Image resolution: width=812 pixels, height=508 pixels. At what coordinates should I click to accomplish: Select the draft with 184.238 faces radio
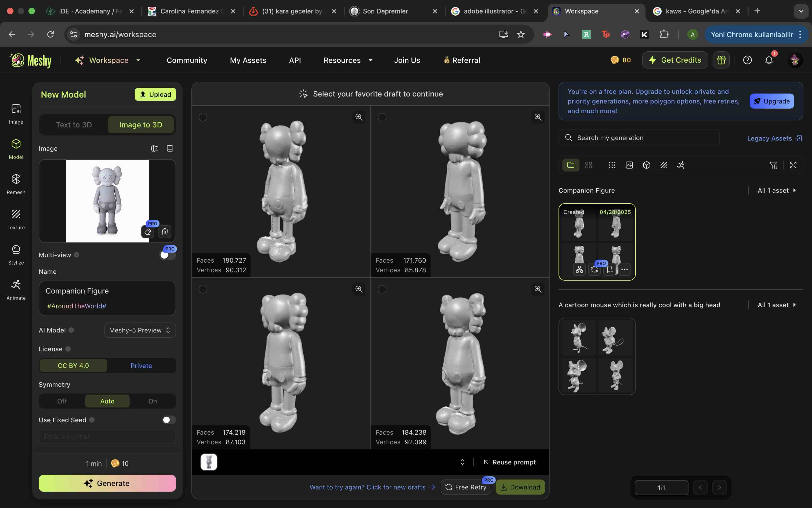click(382, 289)
